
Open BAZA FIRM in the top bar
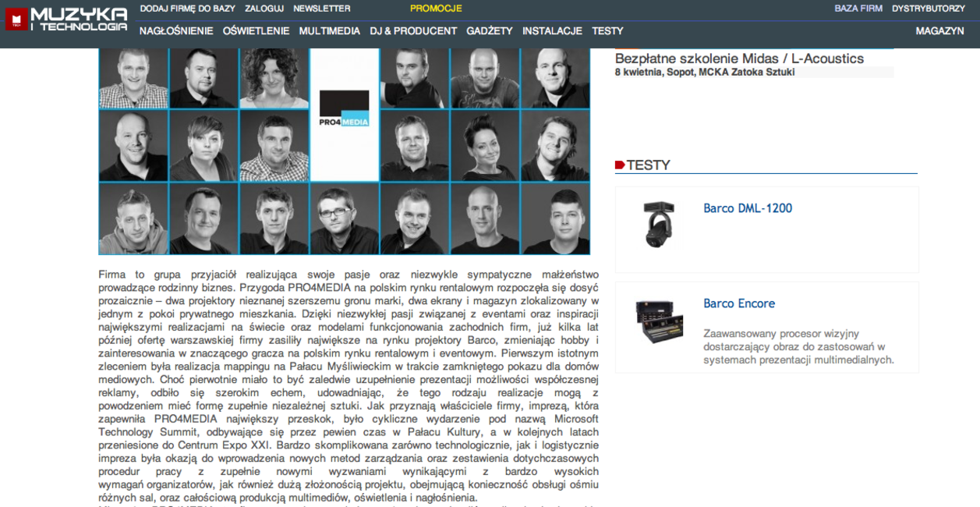(x=858, y=9)
